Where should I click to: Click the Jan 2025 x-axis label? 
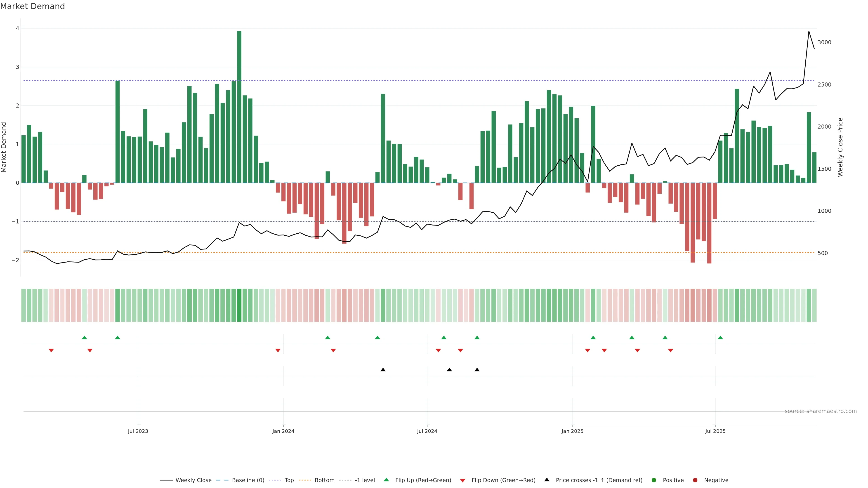click(572, 431)
